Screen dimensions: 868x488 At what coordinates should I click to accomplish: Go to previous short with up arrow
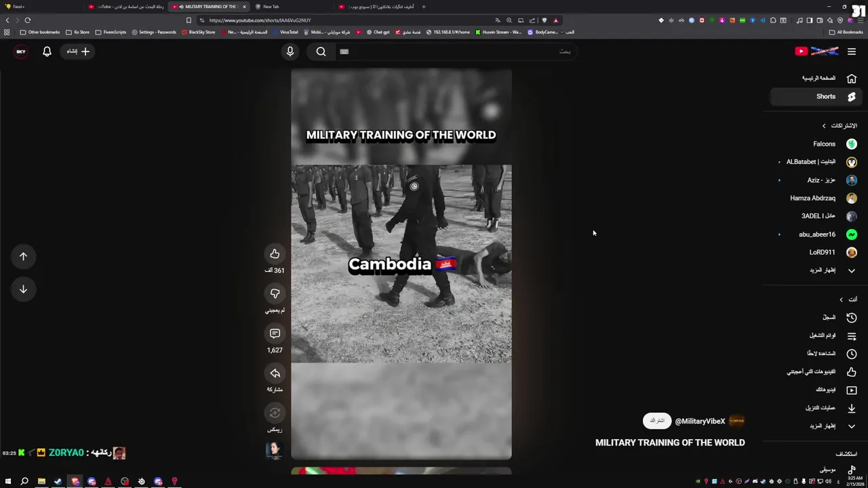23,256
